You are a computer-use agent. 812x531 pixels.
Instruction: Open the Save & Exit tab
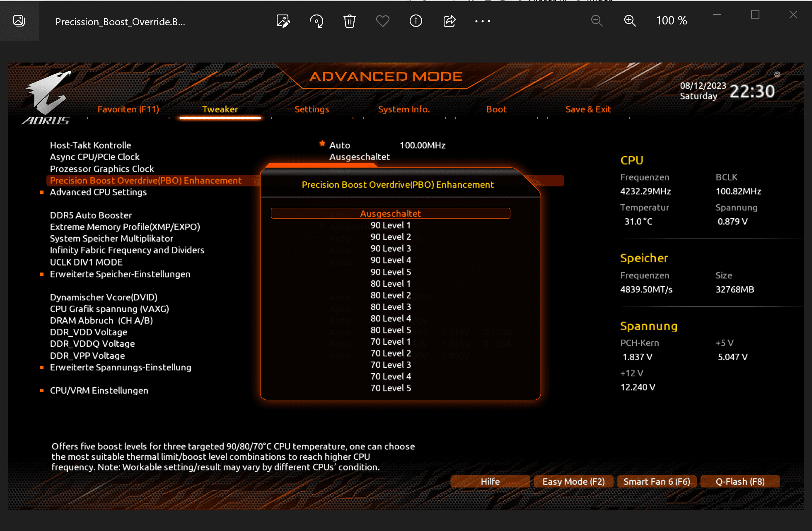[x=588, y=109]
